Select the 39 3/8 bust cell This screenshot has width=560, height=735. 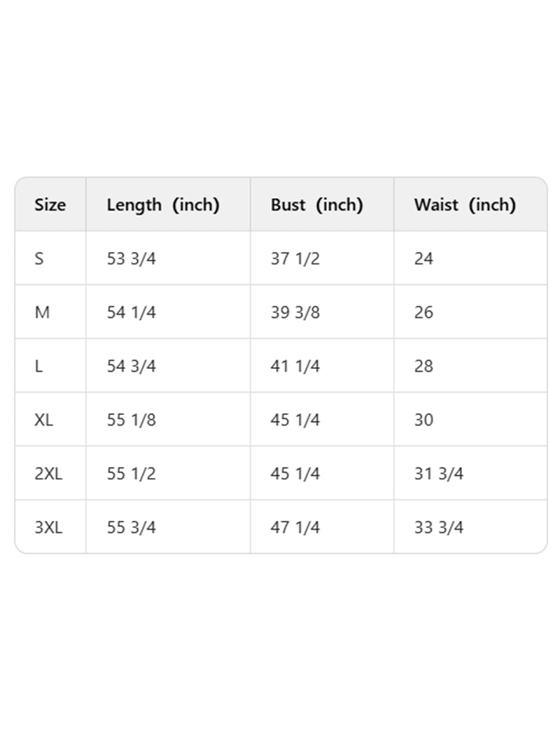click(x=295, y=312)
